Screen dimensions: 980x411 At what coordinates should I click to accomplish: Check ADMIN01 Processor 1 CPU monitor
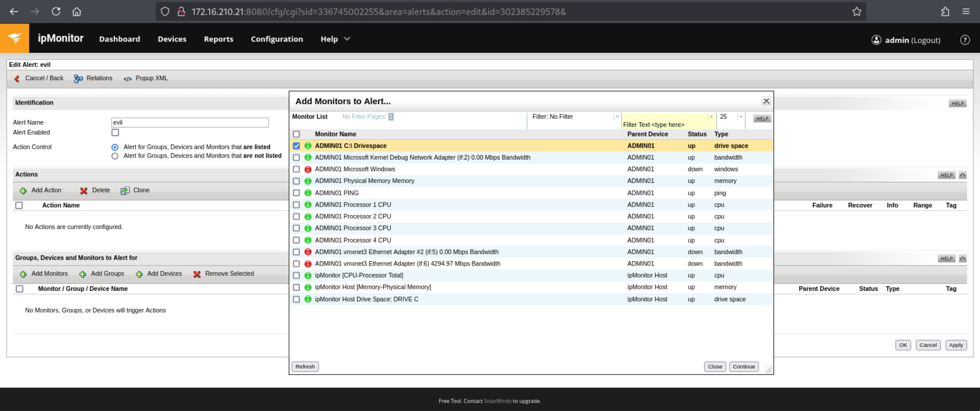[296, 205]
